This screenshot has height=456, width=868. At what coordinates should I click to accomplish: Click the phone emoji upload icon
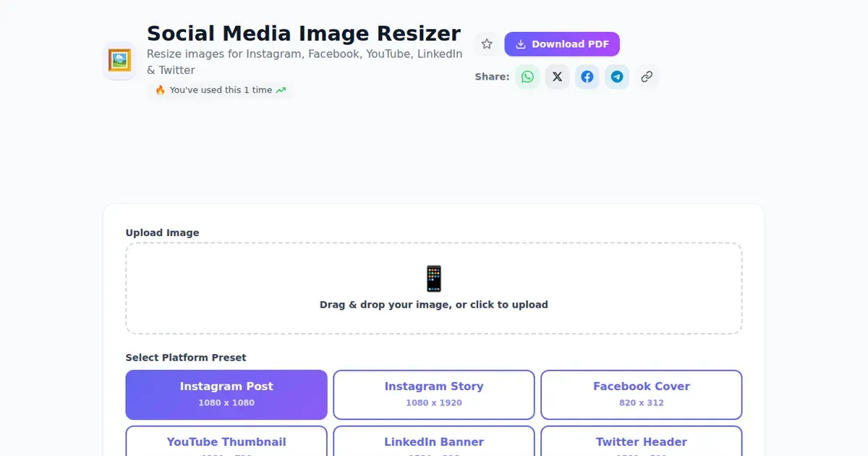coord(434,279)
